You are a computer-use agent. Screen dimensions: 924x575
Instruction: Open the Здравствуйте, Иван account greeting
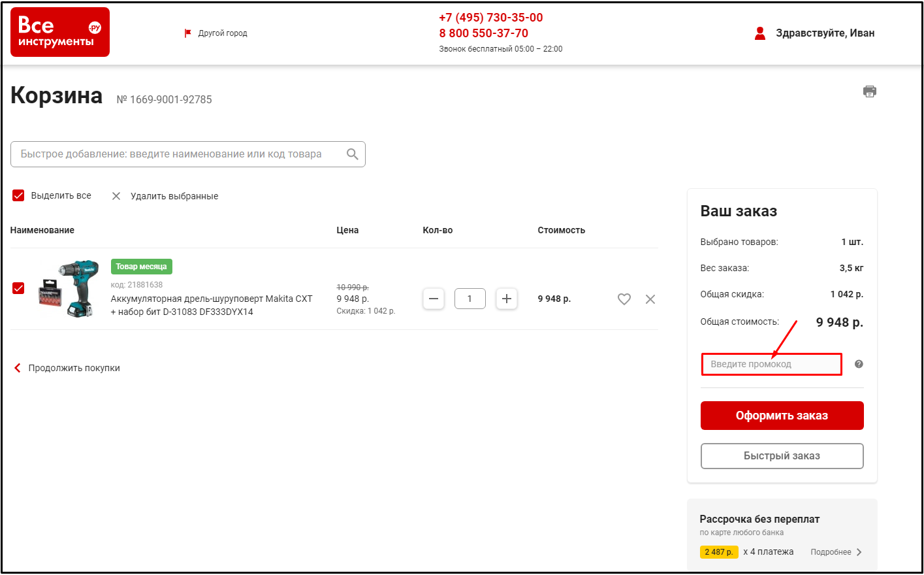825,33
